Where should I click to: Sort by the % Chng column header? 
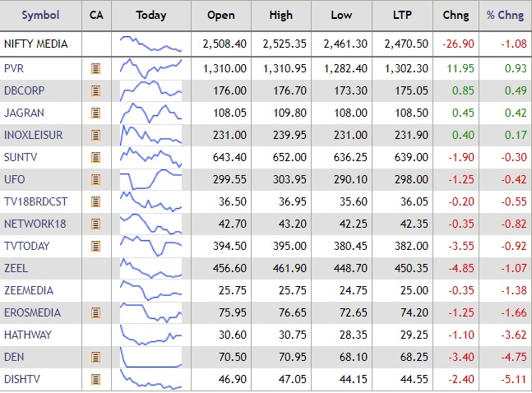[505, 15]
